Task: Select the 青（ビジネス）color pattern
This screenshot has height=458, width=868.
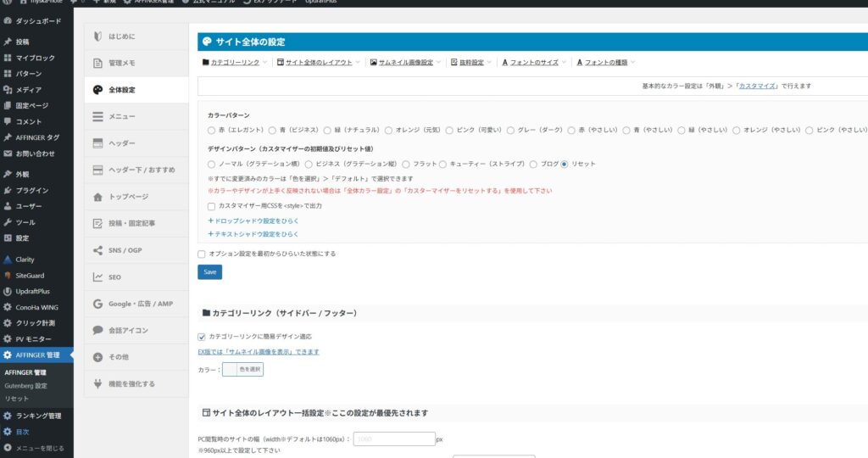Action: pyautogui.click(x=272, y=130)
